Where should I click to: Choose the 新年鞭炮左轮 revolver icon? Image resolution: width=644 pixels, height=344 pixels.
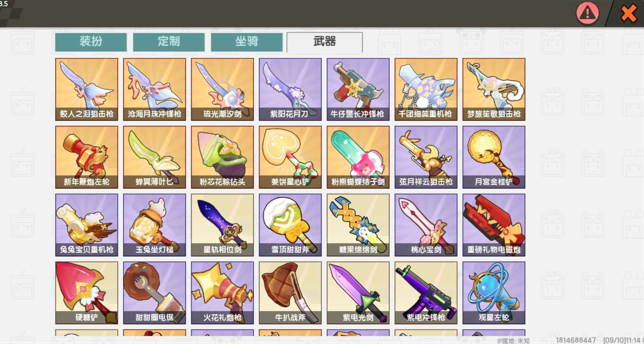(x=87, y=157)
